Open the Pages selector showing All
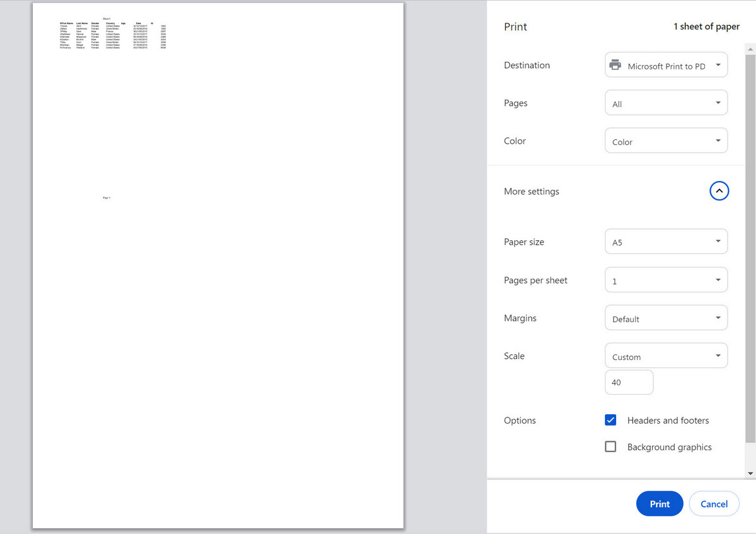The height and width of the screenshot is (534, 756). point(666,102)
